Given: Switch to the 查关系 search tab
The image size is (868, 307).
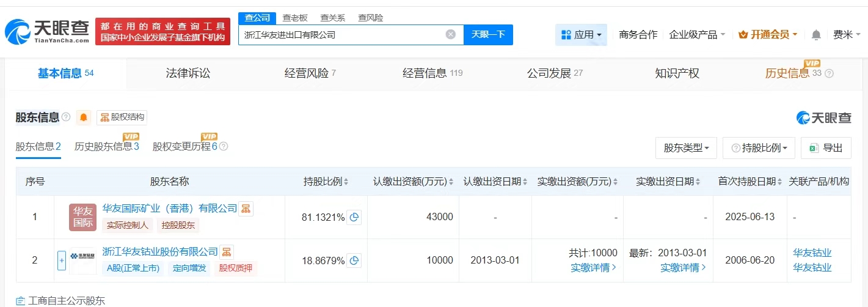Looking at the screenshot, I should point(333,18).
